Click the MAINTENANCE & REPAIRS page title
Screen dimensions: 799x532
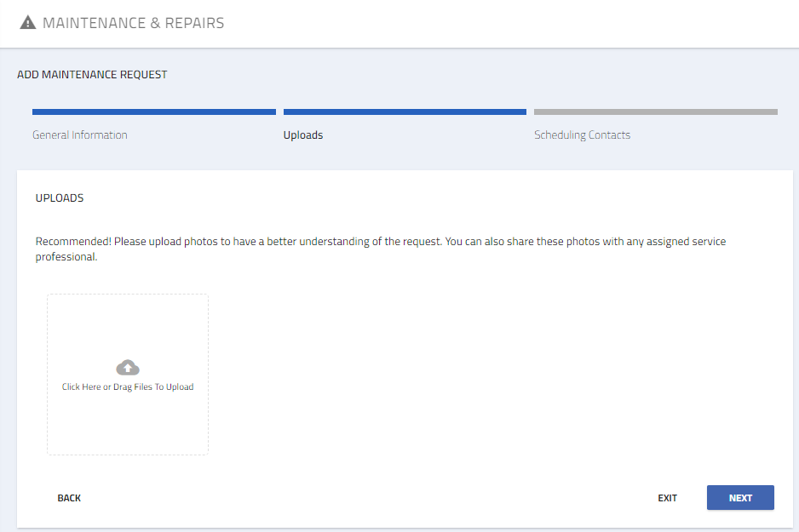(134, 23)
